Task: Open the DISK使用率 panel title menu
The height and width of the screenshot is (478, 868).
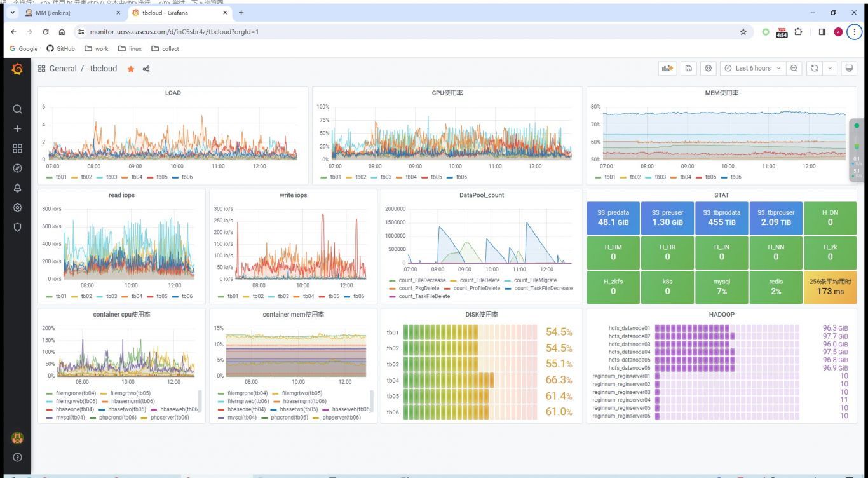Action: pos(482,315)
